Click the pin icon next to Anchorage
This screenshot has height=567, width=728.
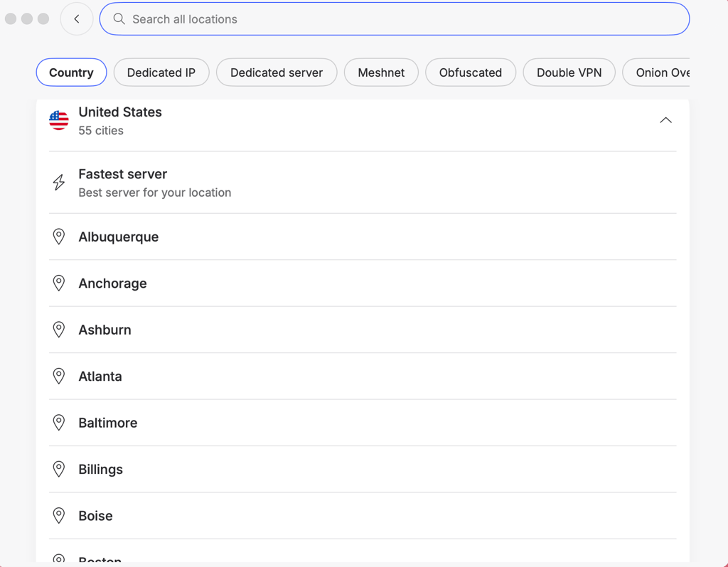59,283
